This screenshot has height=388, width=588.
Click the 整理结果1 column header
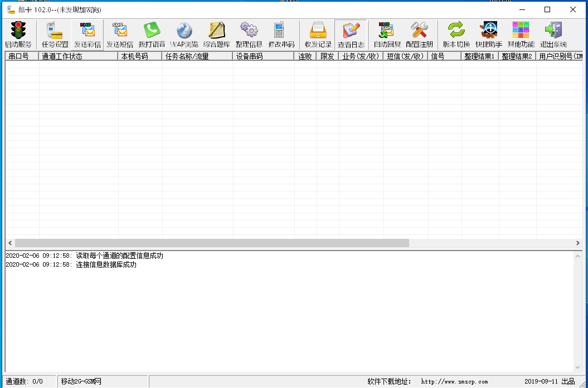[480, 56]
